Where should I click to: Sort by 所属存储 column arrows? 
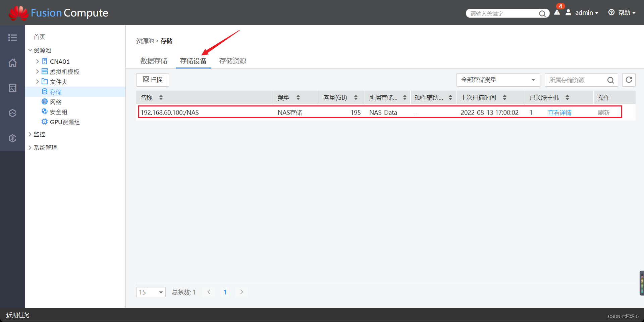[x=405, y=97]
